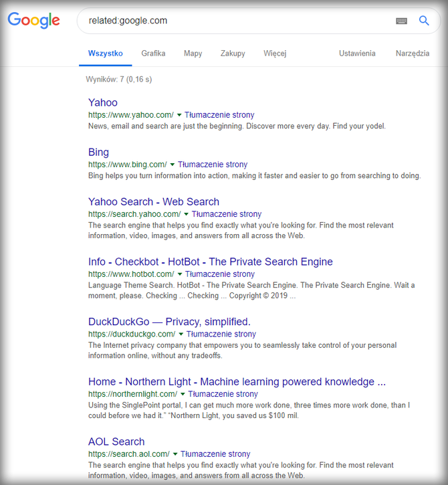448x485 pixels.
Task: Click the Yahoo snippet about Find your yodel
Action: click(x=237, y=126)
